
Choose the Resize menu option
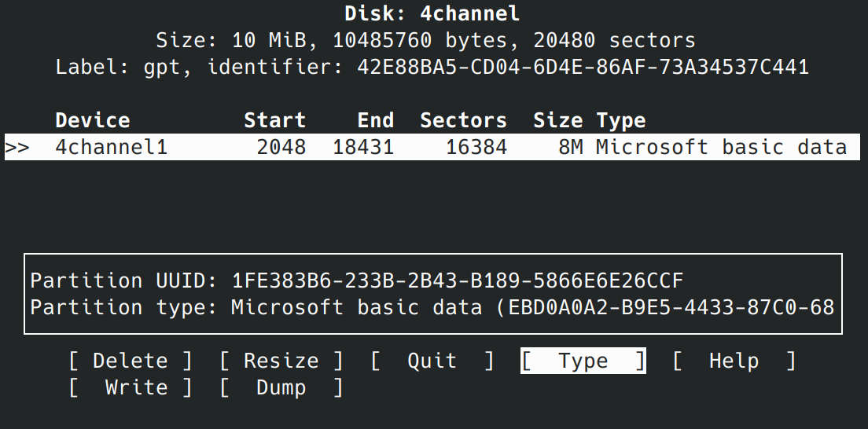pos(281,361)
